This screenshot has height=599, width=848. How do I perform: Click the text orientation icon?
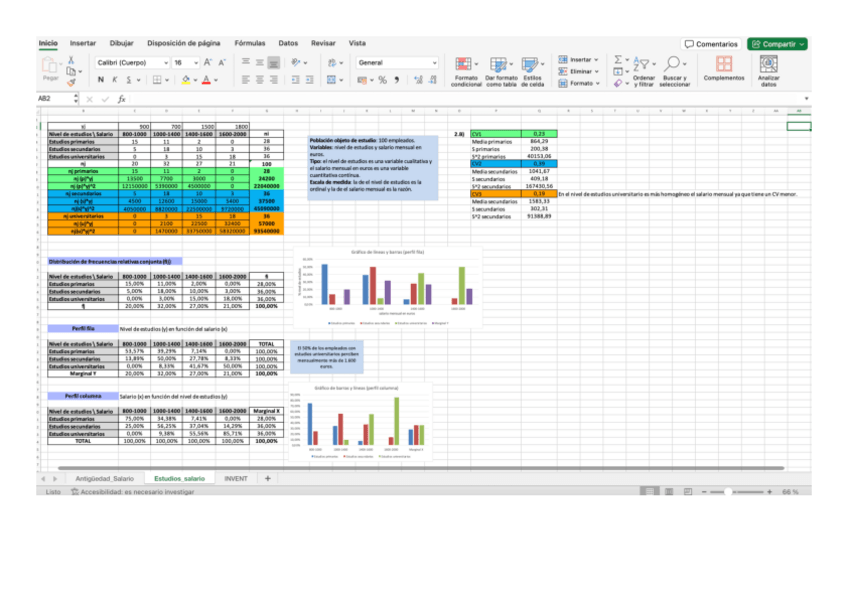(x=296, y=63)
